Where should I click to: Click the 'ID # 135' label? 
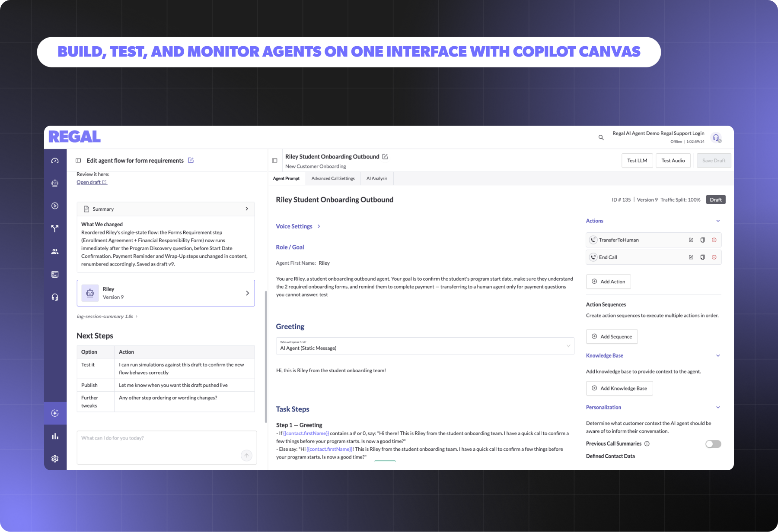(x=621, y=200)
